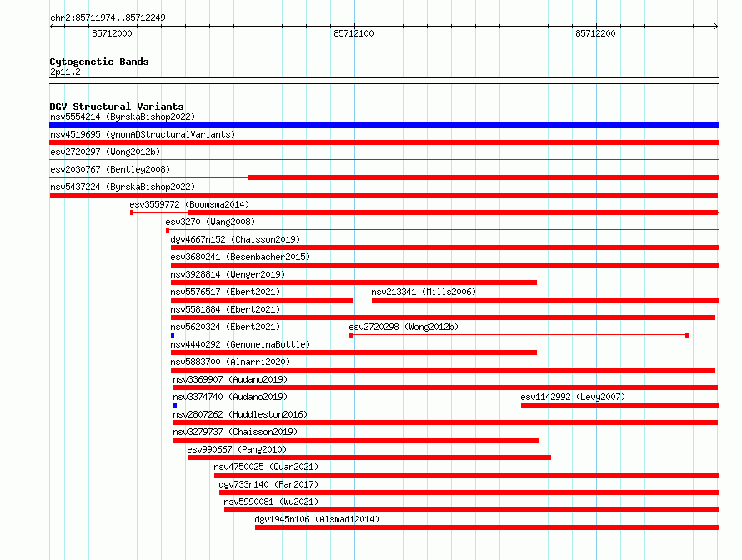Viewport: 742px width, 560px height.
Task: Open variant esv3559772 (Boomsma2014)
Action: [x=189, y=204]
